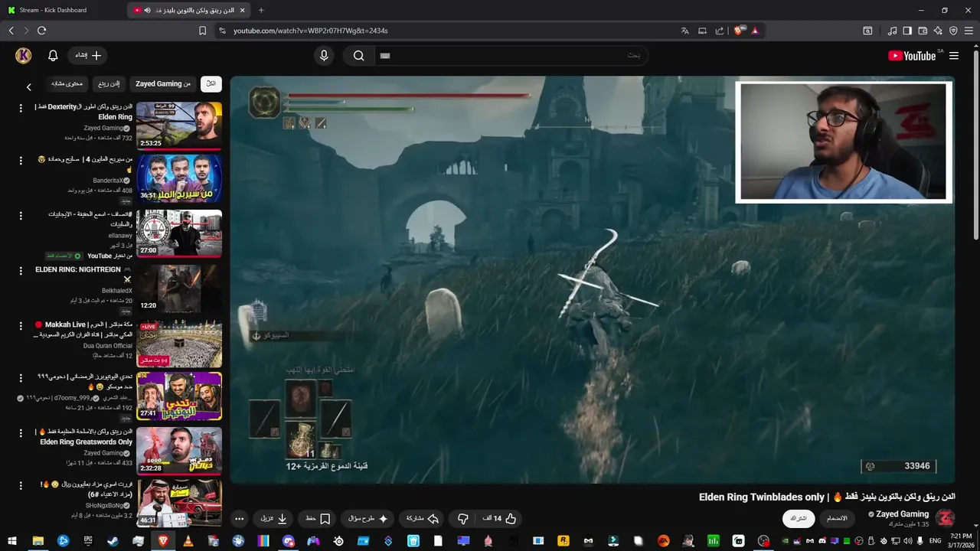Open the YouTube Create plus button

[88, 55]
